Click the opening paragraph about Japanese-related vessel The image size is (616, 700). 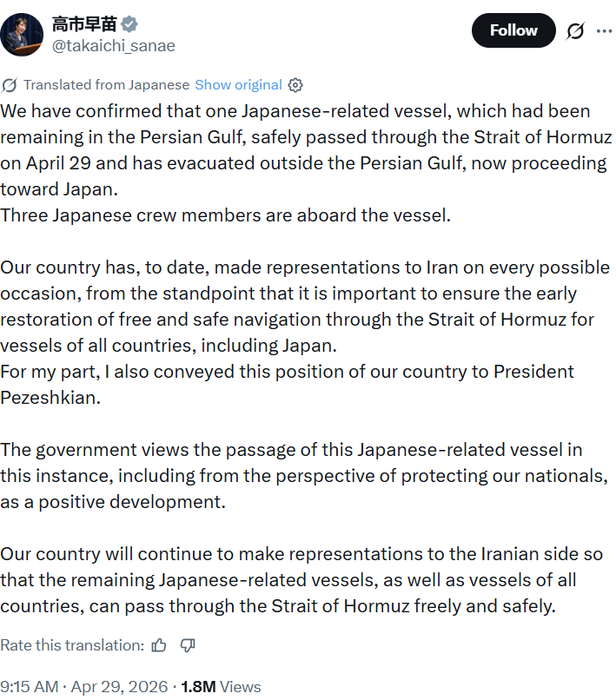pos(306,149)
